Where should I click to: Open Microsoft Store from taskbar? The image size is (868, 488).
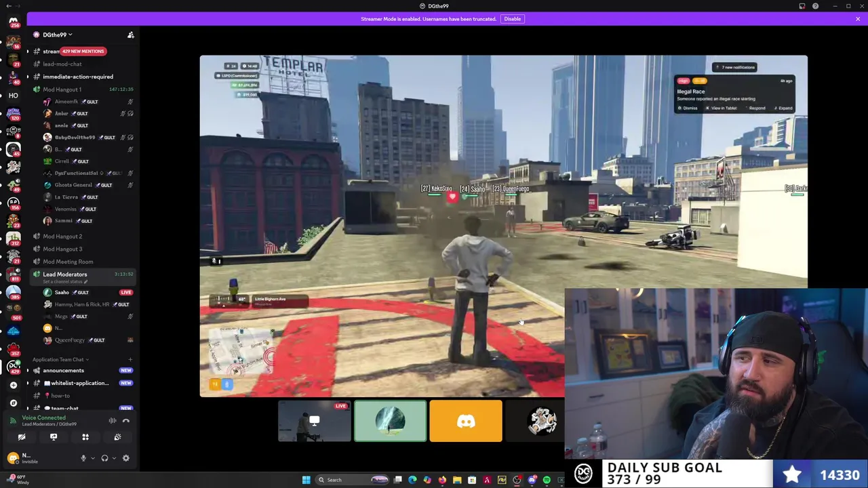coord(472,480)
